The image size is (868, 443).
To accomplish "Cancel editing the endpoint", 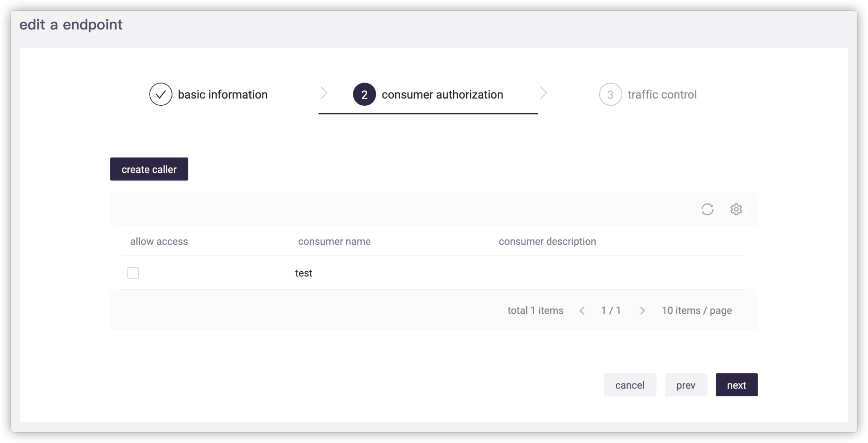I will [x=630, y=385].
